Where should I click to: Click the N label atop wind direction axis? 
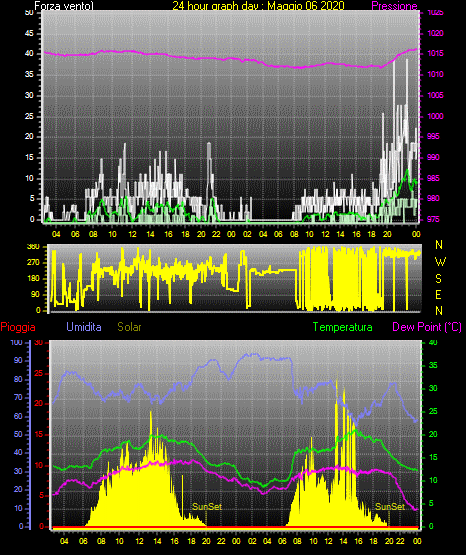[439, 245]
